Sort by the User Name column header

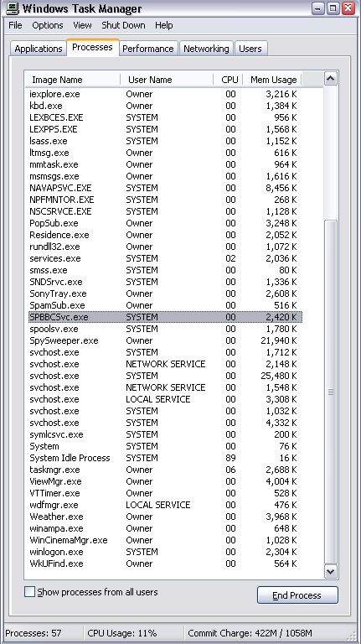click(167, 80)
